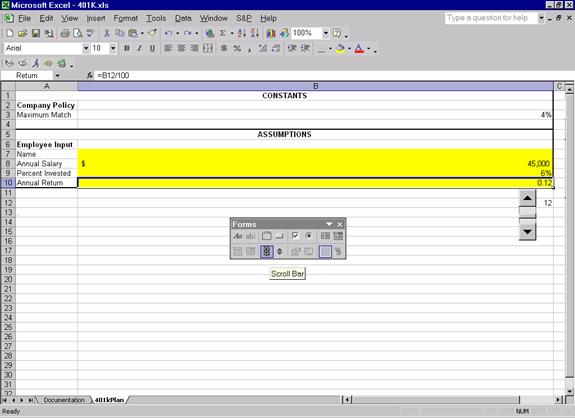575x418 pixels.
Task: Toggle Bold formatting
Action: 127,48
